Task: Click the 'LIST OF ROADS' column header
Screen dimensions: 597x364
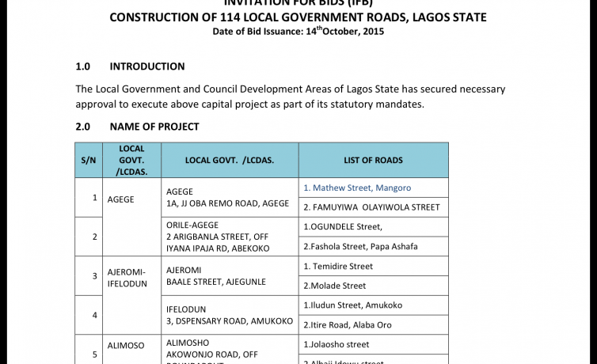Action: tap(374, 160)
